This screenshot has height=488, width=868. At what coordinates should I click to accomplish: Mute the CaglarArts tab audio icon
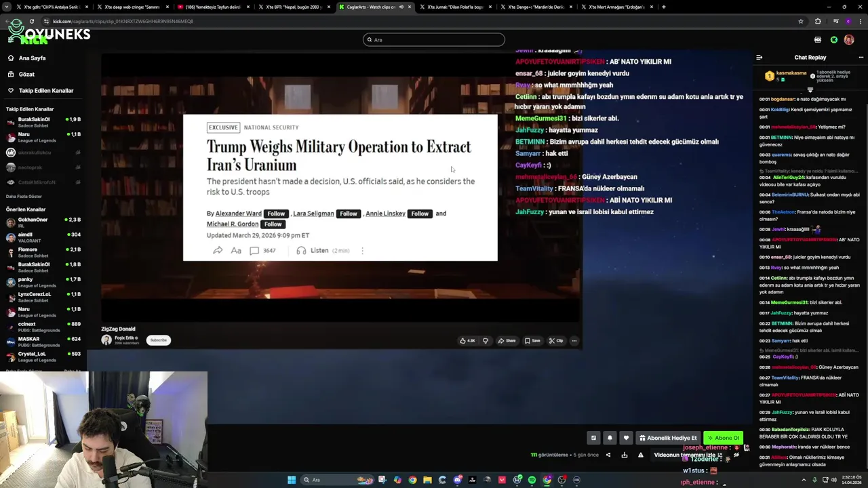(401, 7)
